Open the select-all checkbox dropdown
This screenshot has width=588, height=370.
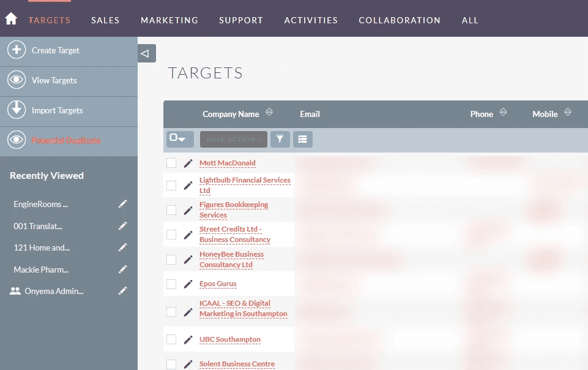pyautogui.click(x=180, y=139)
